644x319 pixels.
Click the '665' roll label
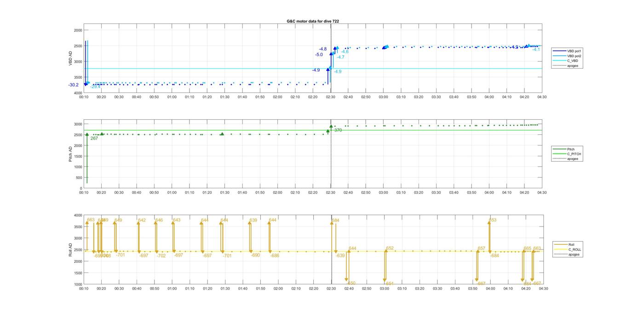tap(528, 249)
